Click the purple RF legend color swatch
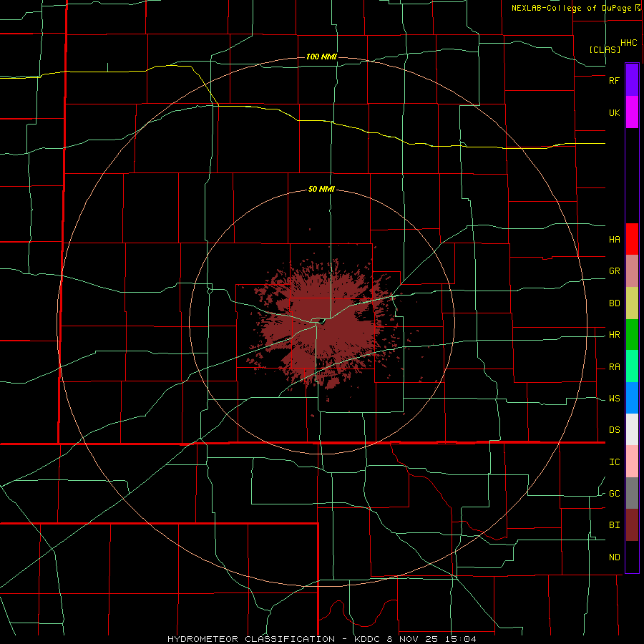Viewport: 644px width, 644px height. (x=632, y=80)
